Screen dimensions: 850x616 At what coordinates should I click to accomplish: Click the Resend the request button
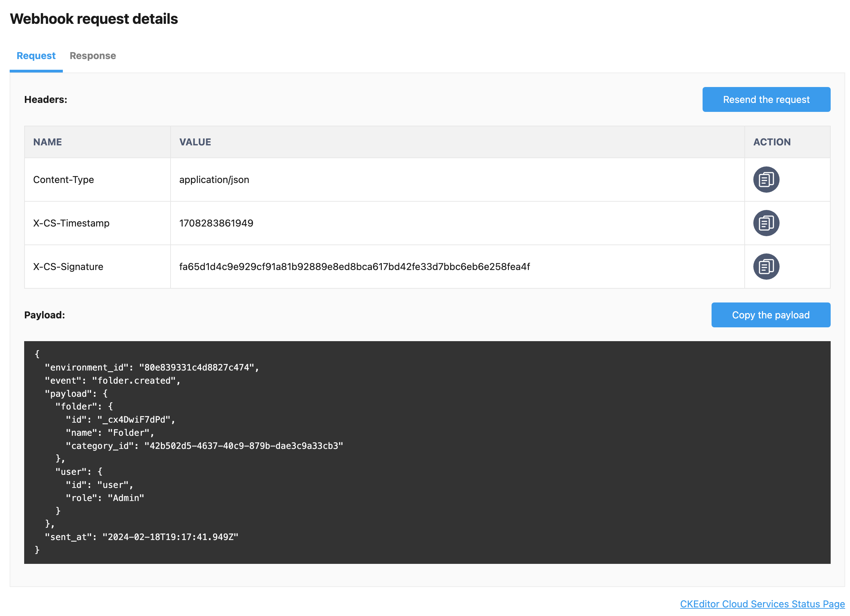(x=766, y=99)
